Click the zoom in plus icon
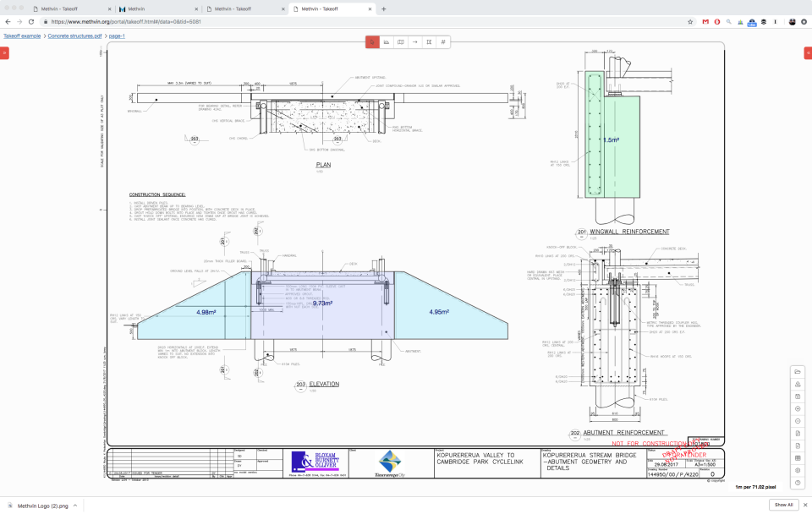The image size is (812, 514). (x=798, y=408)
